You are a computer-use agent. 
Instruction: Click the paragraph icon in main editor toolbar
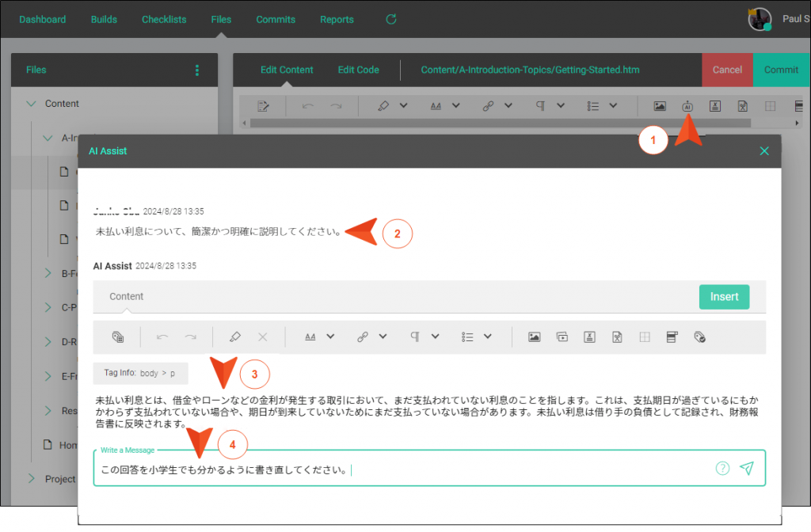pos(540,106)
